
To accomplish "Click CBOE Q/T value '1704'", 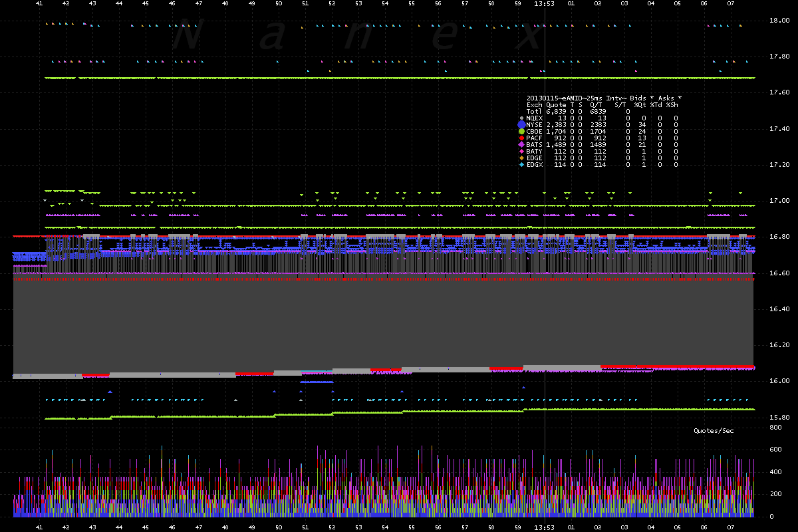I will pos(598,131).
